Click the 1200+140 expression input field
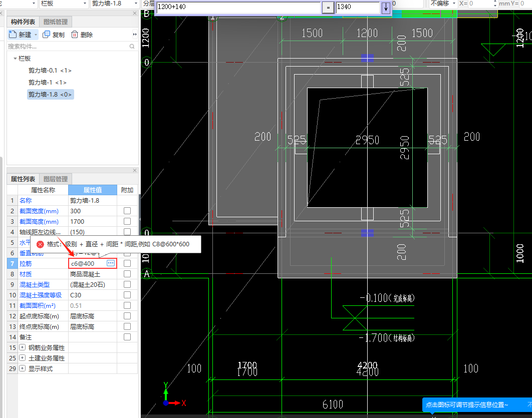This screenshot has height=418, width=532. click(238, 7)
